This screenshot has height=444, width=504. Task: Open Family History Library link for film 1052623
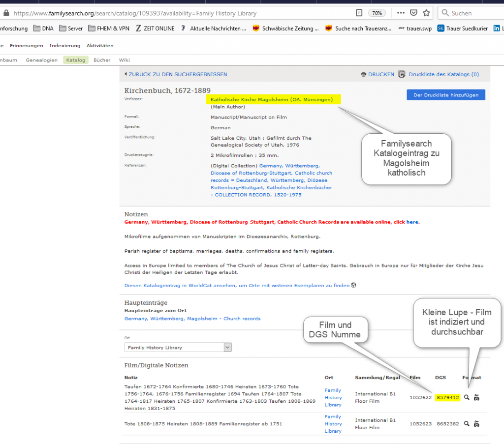coord(333,424)
